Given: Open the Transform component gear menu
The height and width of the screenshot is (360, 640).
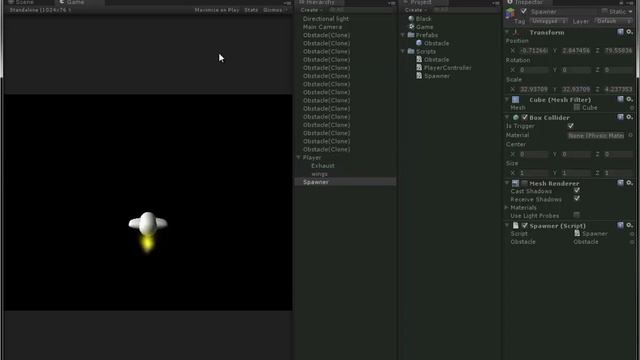Looking at the screenshot, I should (629, 32).
